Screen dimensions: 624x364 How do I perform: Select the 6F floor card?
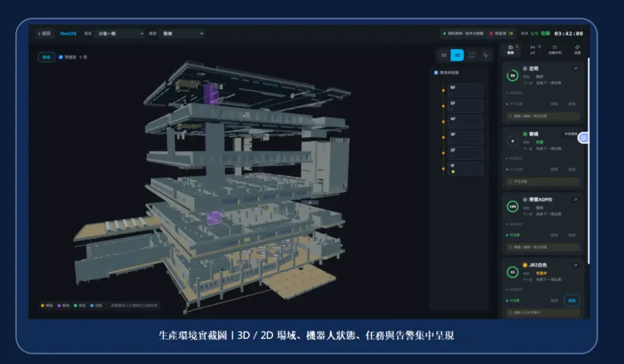pyautogui.click(x=465, y=90)
